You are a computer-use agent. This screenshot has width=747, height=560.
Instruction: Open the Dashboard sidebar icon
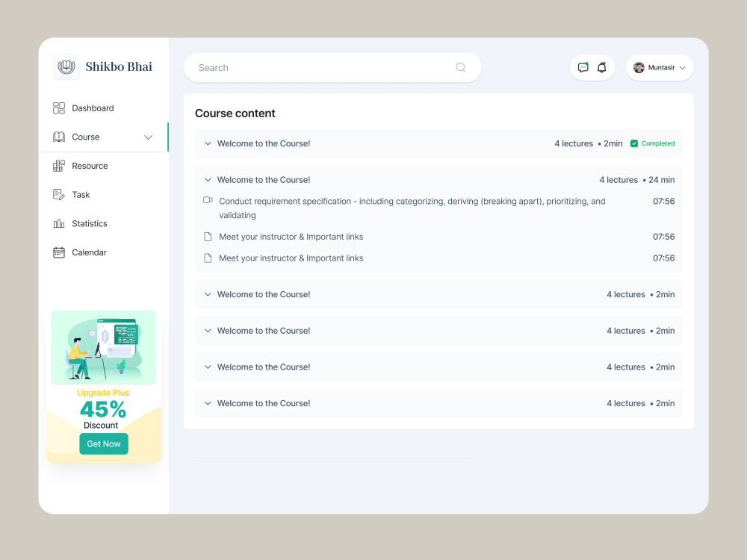click(x=59, y=108)
